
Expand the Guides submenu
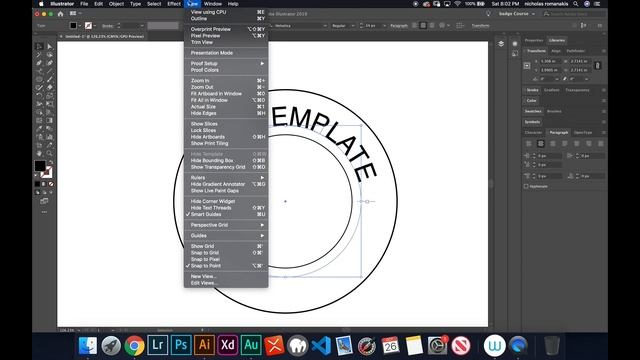(x=226, y=236)
